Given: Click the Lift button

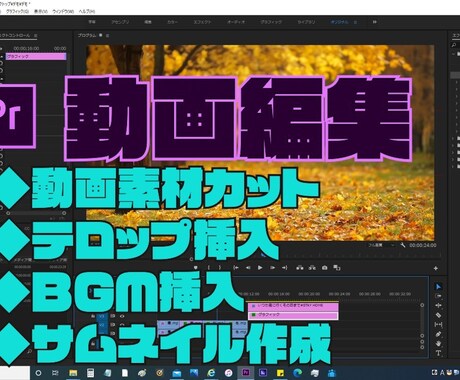Looking at the screenshot, I should coord(300,268).
